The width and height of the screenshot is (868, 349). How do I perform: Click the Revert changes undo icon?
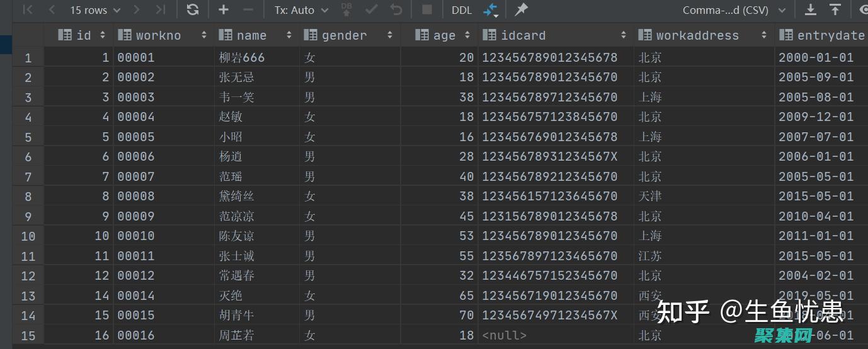pyautogui.click(x=396, y=10)
